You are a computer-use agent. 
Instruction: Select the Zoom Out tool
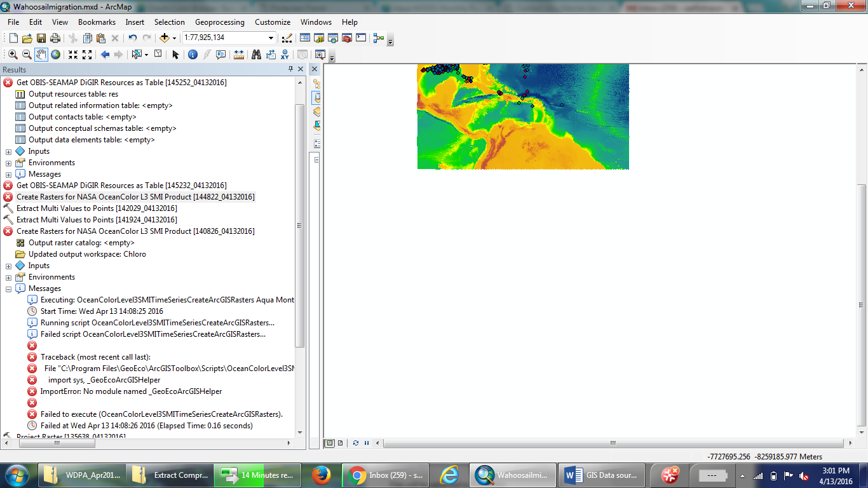pyautogui.click(x=27, y=55)
